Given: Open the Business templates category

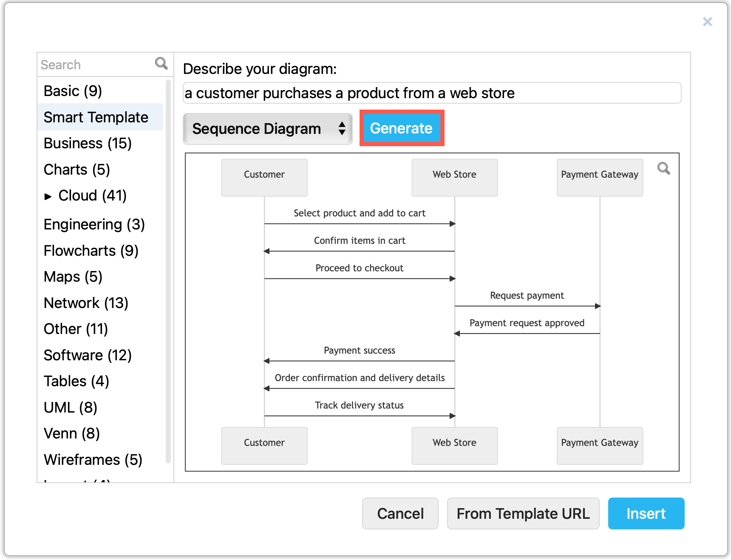Looking at the screenshot, I should (88, 143).
